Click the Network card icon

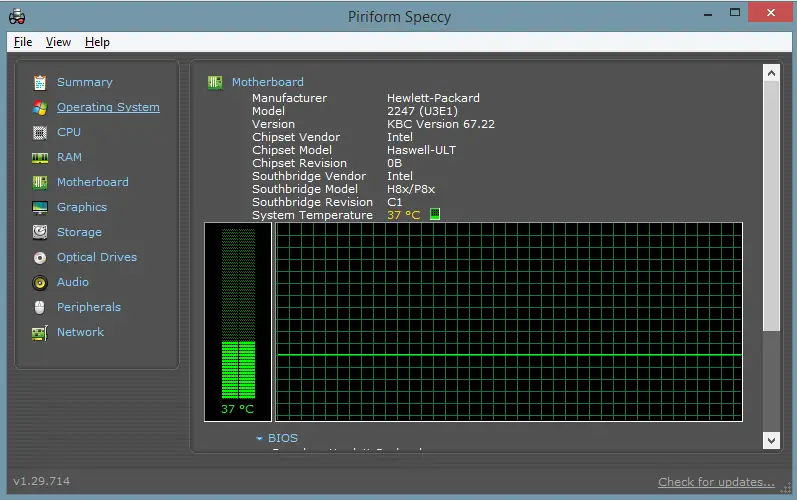(40, 333)
